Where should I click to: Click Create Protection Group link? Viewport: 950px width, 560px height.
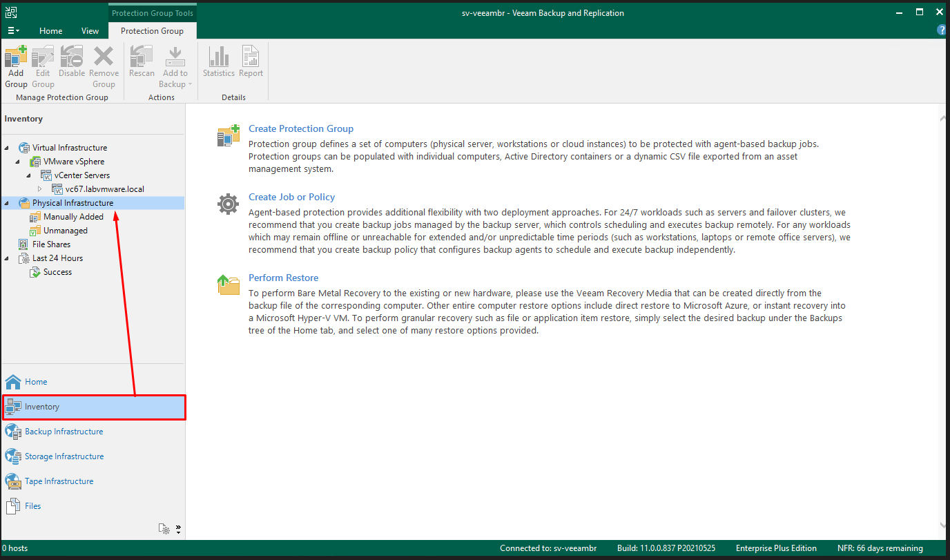coord(301,128)
